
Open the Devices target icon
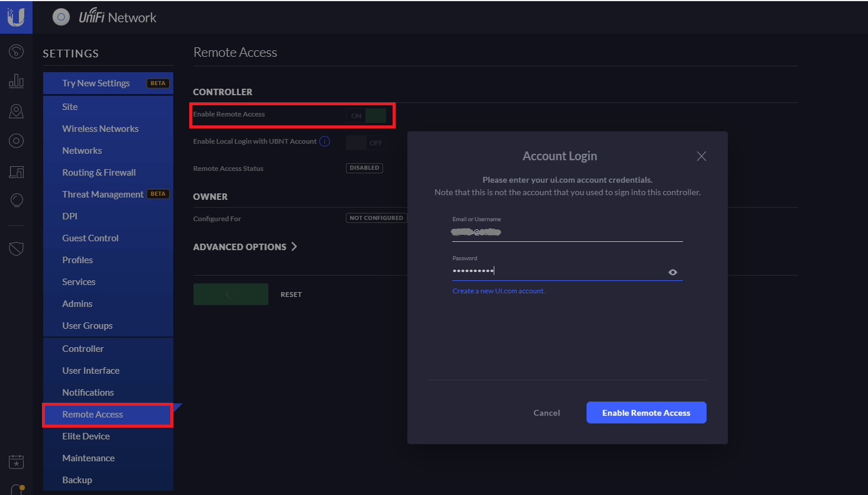pos(17,141)
